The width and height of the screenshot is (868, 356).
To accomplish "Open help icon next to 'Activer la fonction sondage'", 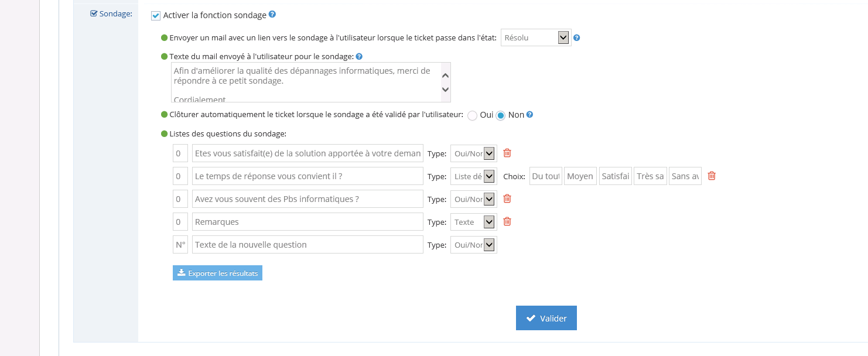I will [272, 15].
